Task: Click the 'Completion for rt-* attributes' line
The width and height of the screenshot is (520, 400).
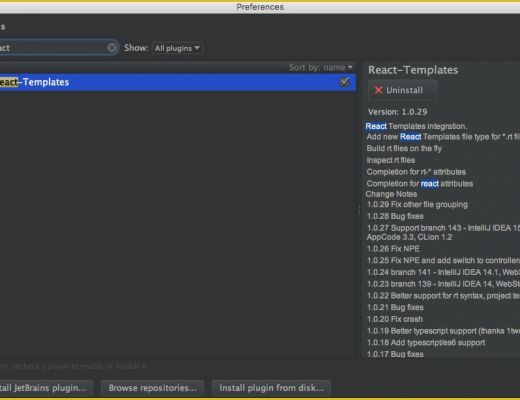Action: click(416, 172)
